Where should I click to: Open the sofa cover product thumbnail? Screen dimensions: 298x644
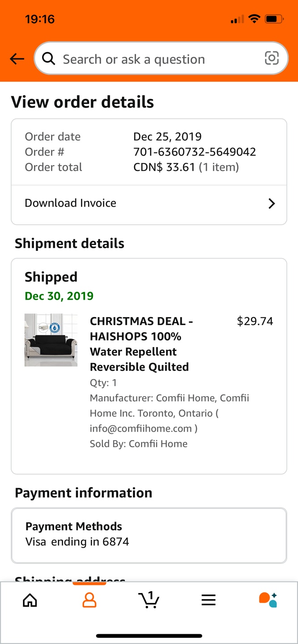(51, 340)
